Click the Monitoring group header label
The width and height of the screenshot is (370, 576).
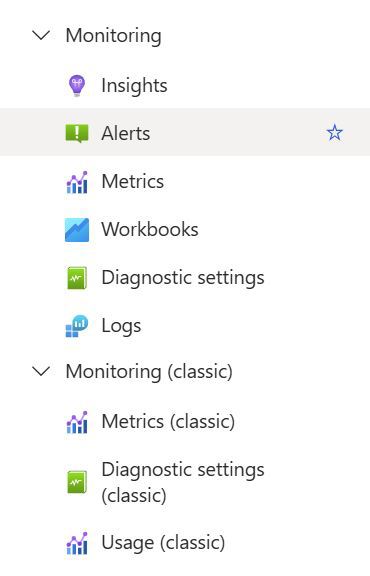pos(114,36)
